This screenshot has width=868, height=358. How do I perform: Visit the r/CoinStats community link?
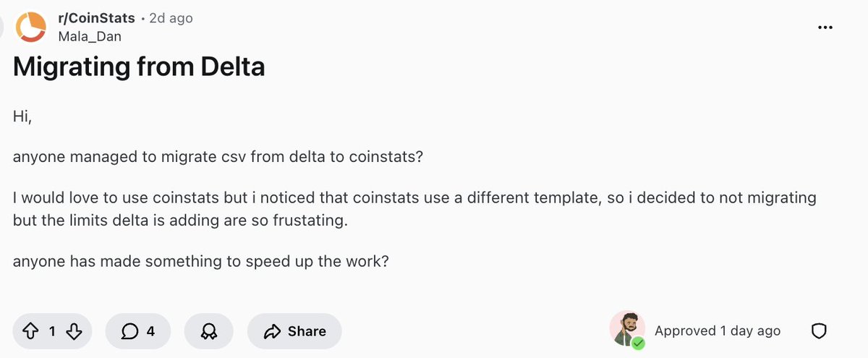pyautogui.click(x=96, y=19)
